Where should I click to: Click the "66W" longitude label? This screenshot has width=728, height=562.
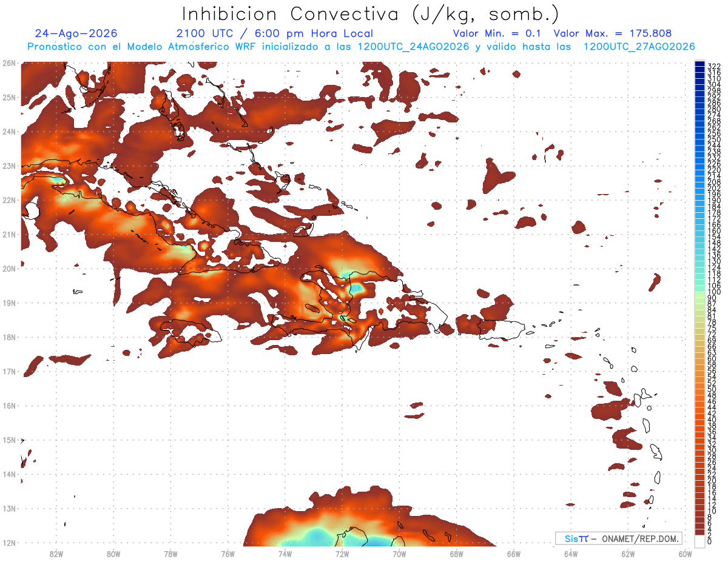(514, 554)
